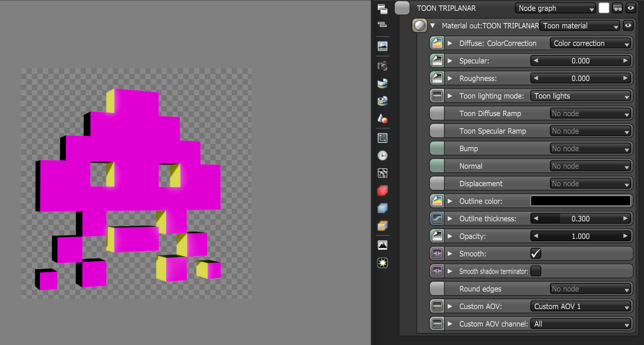Expand the Diffuse row triangle
Image resolution: width=644 pixels, height=345 pixels.
(x=450, y=43)
